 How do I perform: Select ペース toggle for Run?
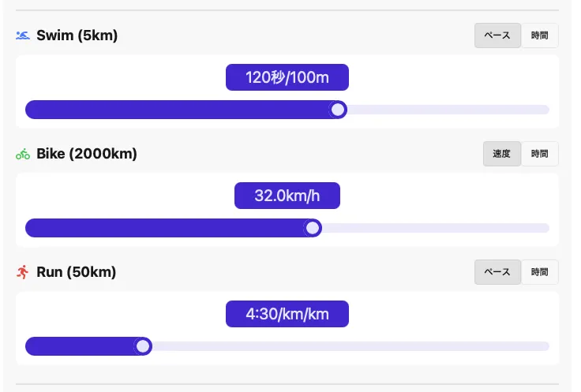point(497,272)
